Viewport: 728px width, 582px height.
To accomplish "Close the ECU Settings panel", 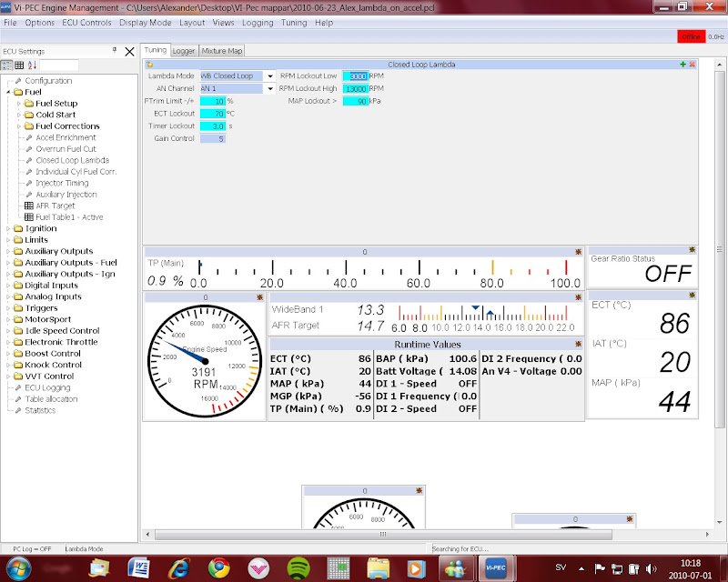I will click(129, 52).
